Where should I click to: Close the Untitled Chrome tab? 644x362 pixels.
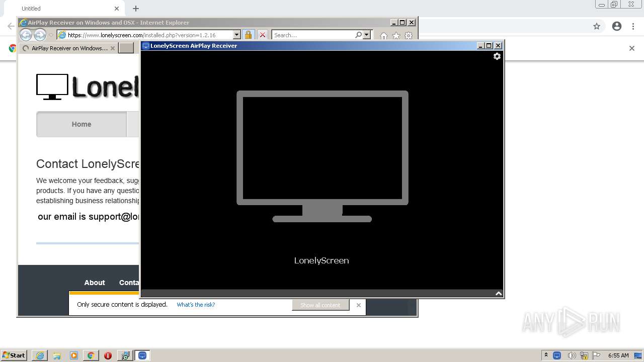[117, 9]
